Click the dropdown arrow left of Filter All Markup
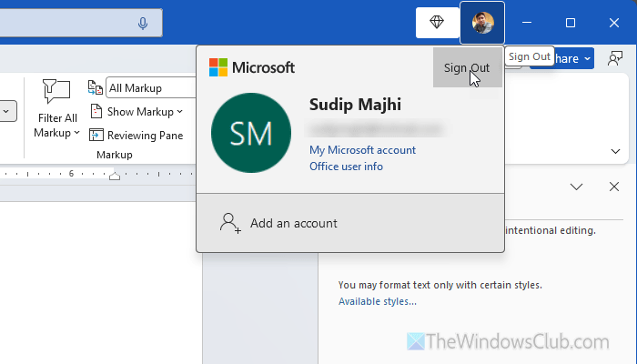Image resolution: width=637 pixels, height=364 pixels. 7,111
